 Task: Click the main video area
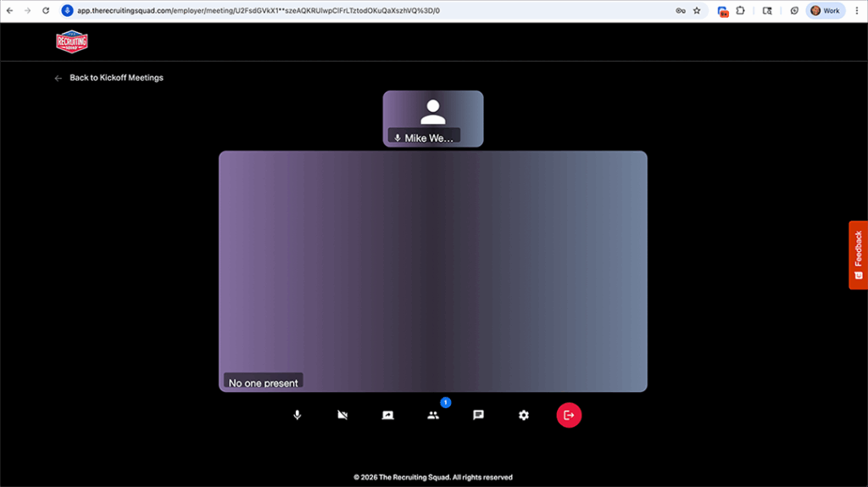coord(433,271)
